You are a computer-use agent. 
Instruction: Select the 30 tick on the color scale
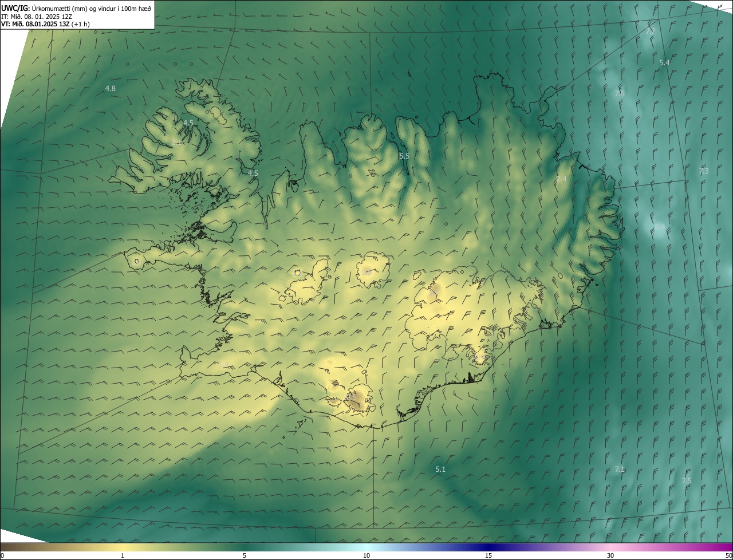point(610,555)
